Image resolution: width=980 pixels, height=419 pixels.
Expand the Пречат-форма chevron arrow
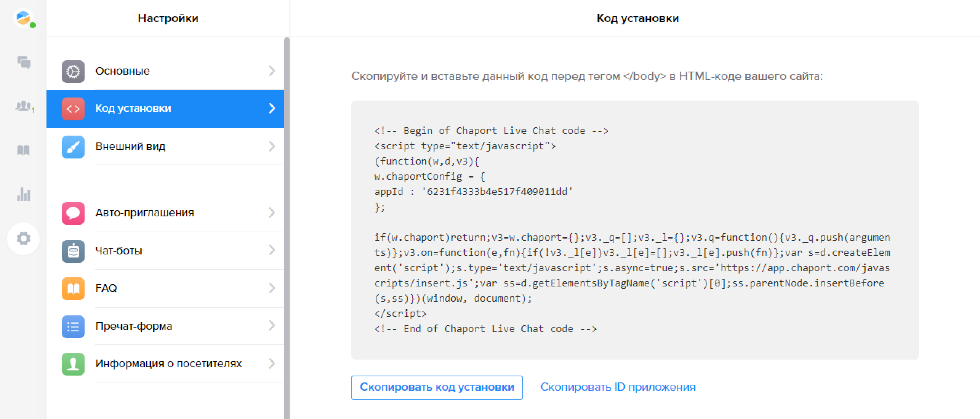pyautogui.click(x=272, y=326)
